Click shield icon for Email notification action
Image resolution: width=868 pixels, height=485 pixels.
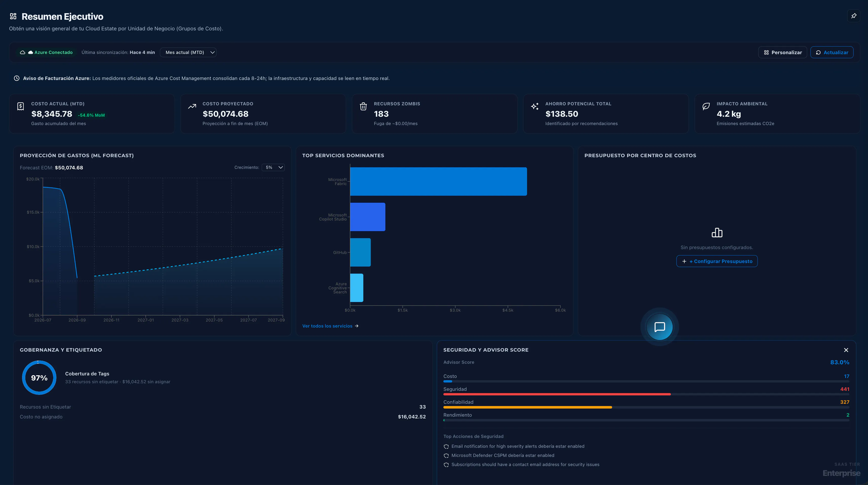(446, 447)
